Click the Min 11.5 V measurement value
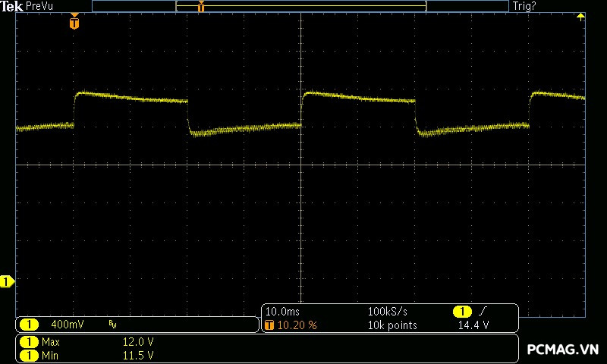 (138, 355)
